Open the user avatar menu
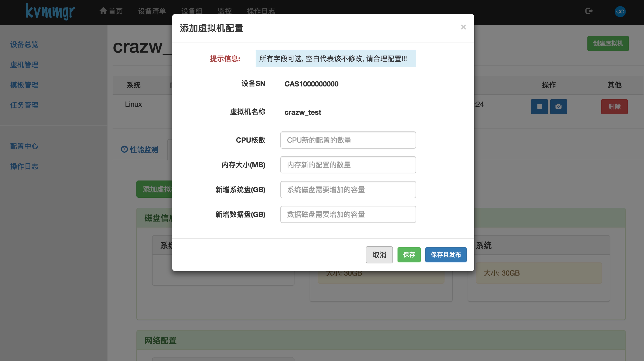This screenshot has width=644, height=361. pos(620,12)
